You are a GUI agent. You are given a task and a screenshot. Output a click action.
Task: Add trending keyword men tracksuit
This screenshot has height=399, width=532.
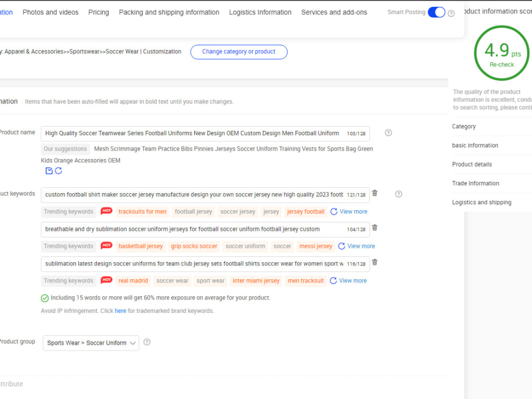(x=306, y=281)
